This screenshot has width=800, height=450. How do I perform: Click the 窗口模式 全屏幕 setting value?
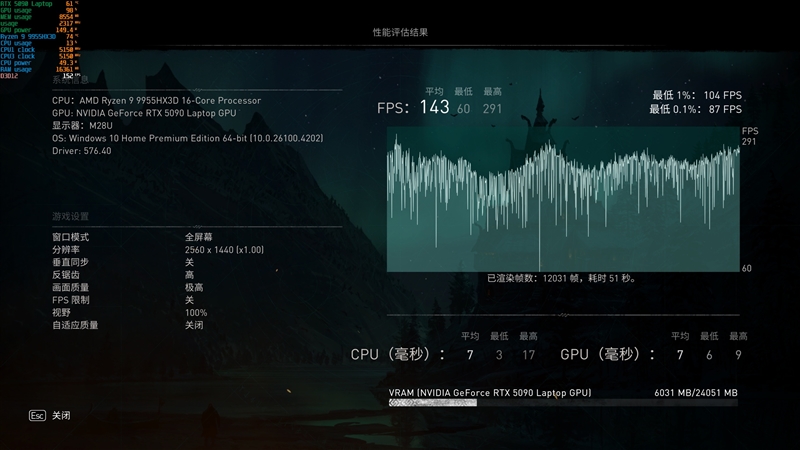point(196,237)
